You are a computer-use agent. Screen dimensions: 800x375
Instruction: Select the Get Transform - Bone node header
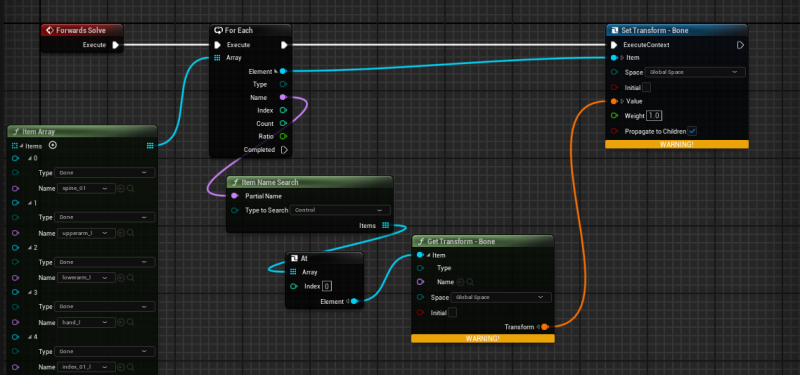click(x=483, y=241)
